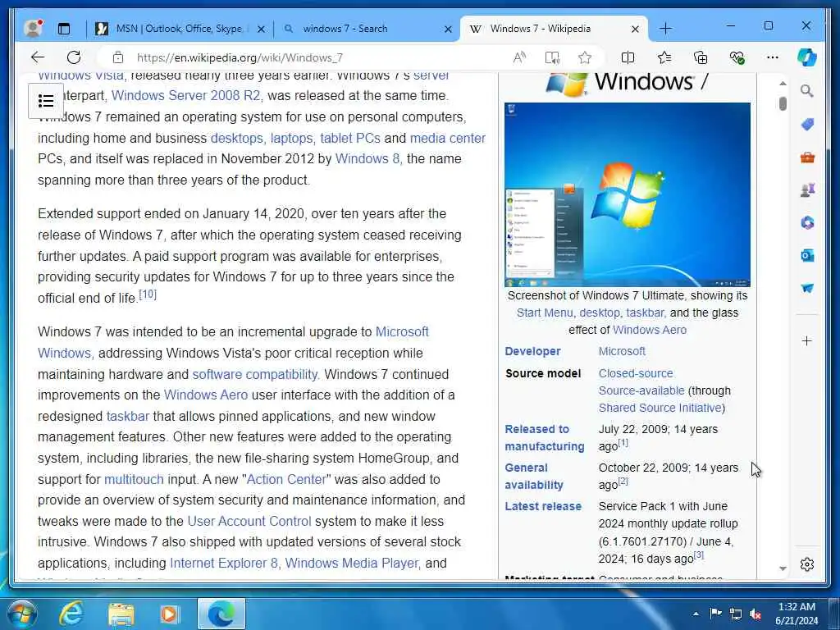
Task: Open Settings and more ellipsis
Action: click(772, 57)
